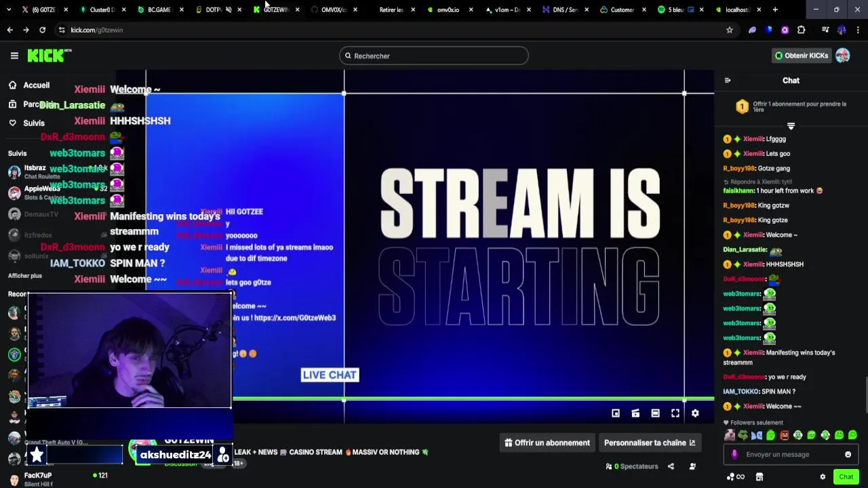Expand the chat banner pull handle

point(791,126)
